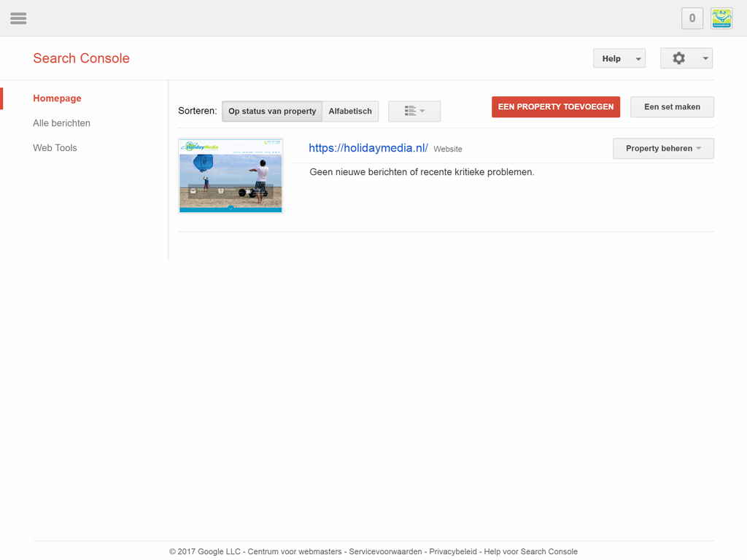
Task: Open the notifications counter showing 0
Action: coord(692,18)
